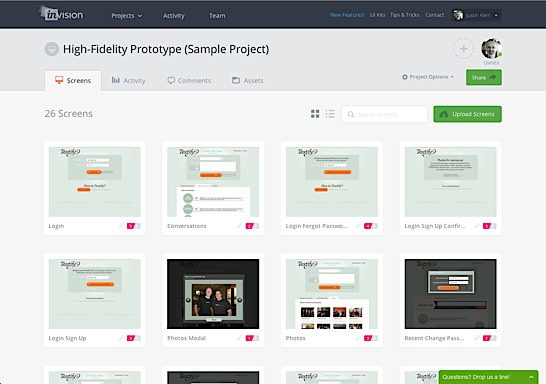Click the link icon on Photos Modal card
The image size is (546, 384).
coord(240,338)
